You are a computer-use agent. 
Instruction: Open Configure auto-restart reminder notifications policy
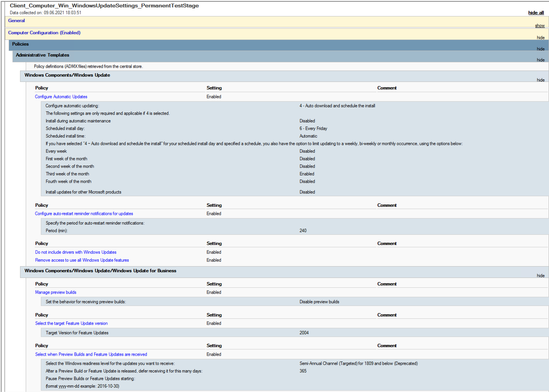84,214
